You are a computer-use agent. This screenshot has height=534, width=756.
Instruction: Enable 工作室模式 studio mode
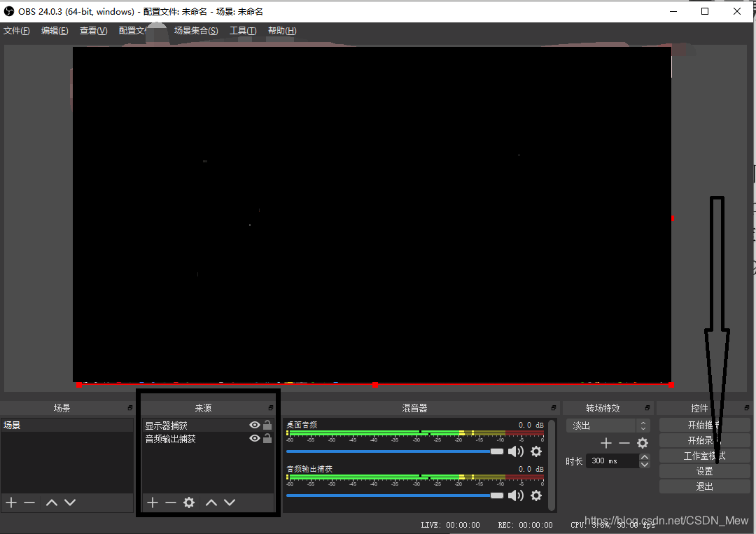(704, 456)
